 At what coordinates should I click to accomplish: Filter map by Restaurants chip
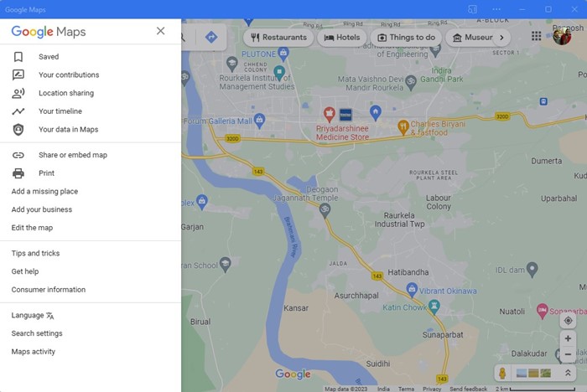[278, 38]
